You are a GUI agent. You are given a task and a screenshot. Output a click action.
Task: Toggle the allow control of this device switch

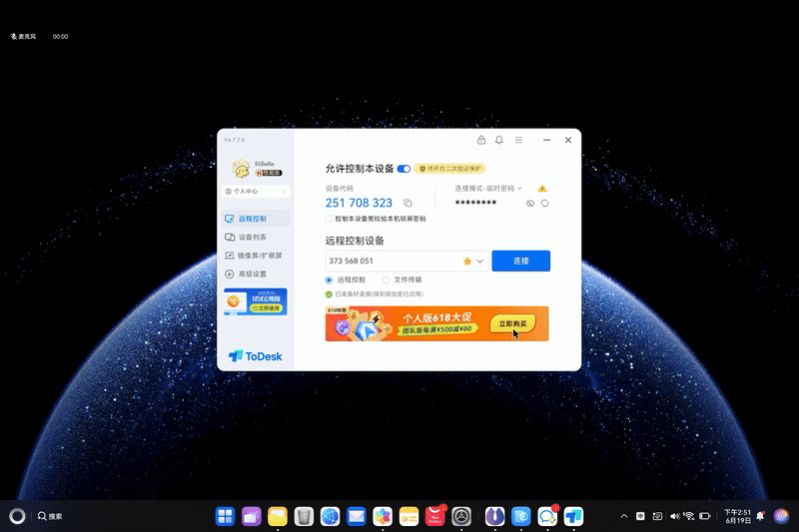[x=403, y=169]
